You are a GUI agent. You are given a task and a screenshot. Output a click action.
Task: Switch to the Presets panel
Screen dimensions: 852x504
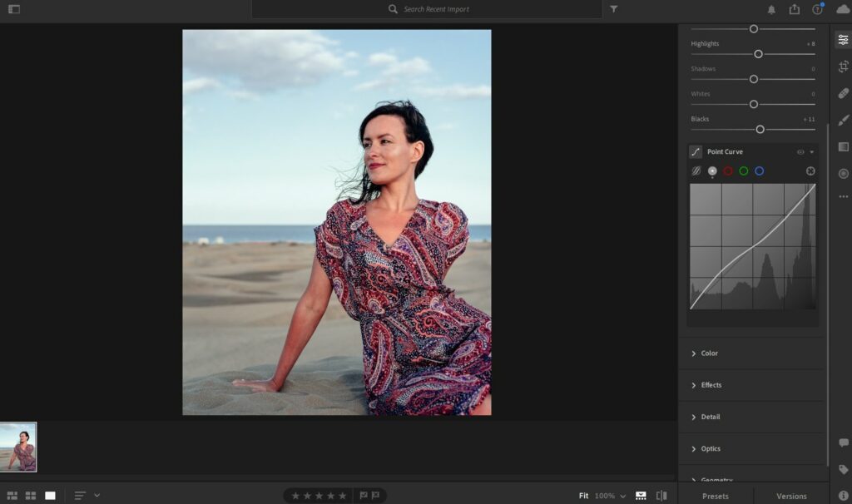(x=715, y=495)
